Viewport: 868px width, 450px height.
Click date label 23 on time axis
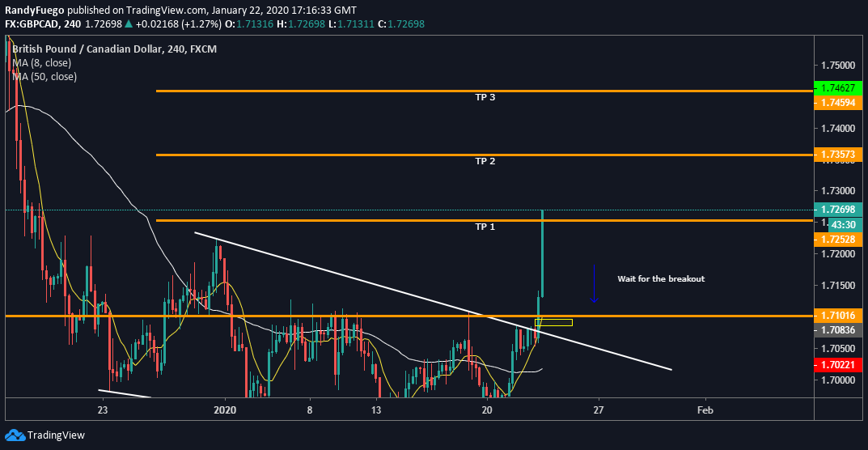(x=102, y=410)
